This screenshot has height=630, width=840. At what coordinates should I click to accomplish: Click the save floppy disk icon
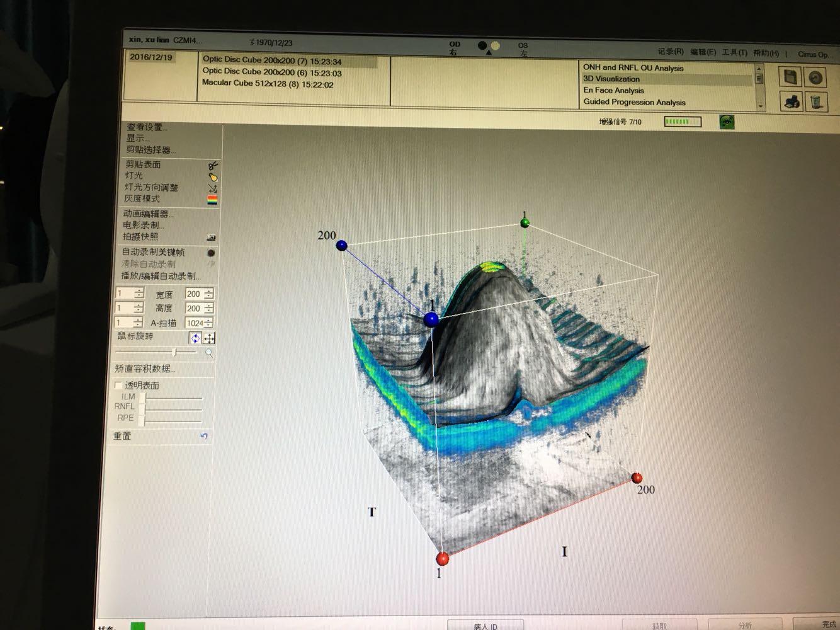point(790,77)
